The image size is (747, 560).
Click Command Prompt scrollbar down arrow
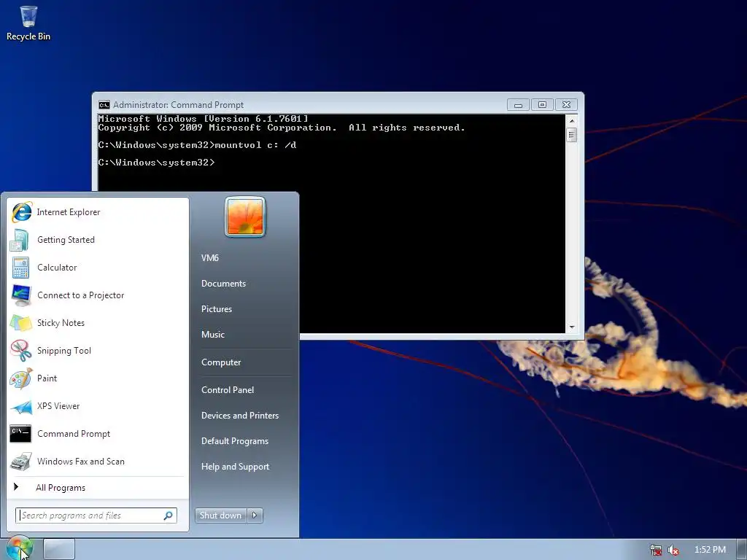[x=572, y=327]
